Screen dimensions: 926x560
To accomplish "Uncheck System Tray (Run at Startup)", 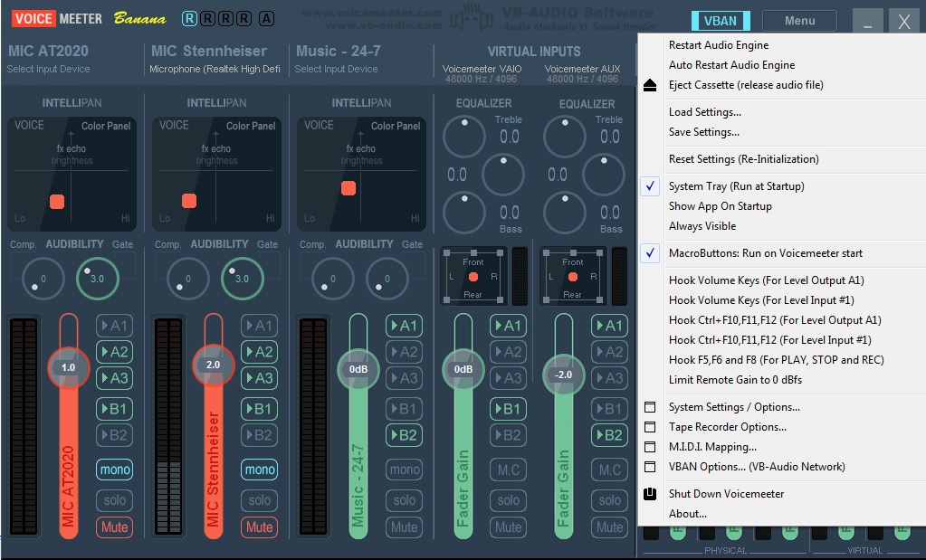I will point(651,186).
